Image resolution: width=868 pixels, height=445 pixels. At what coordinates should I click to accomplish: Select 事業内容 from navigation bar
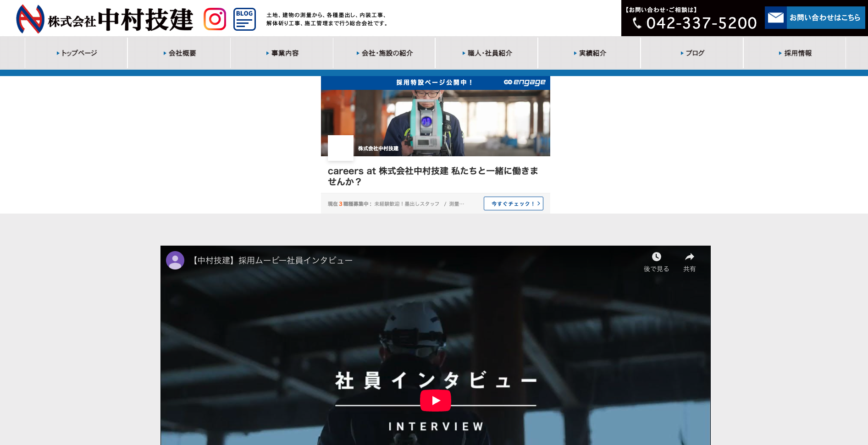coord(282,53)
